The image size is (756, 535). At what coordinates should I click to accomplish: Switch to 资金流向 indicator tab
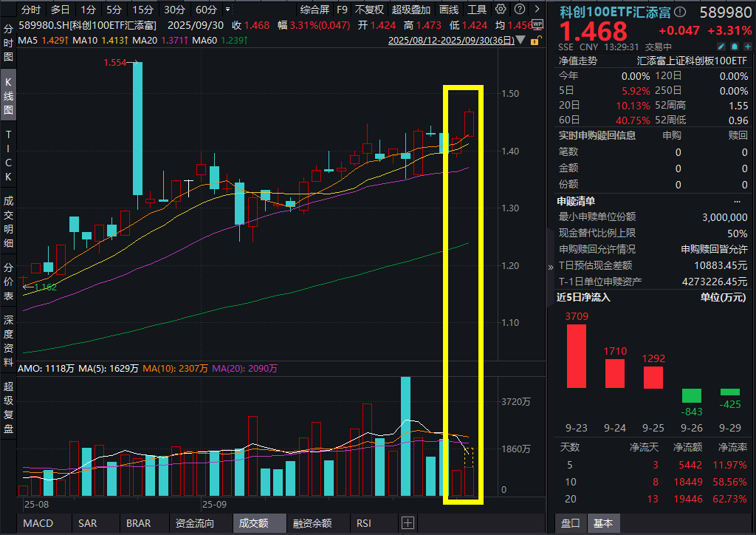click(195, 523)
